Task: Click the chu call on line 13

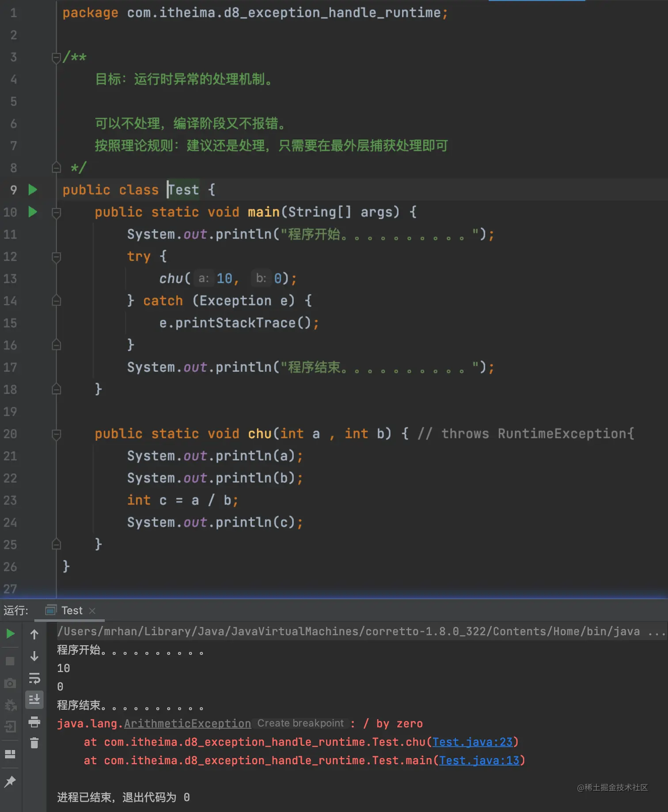Action: [x=171, y=279]
